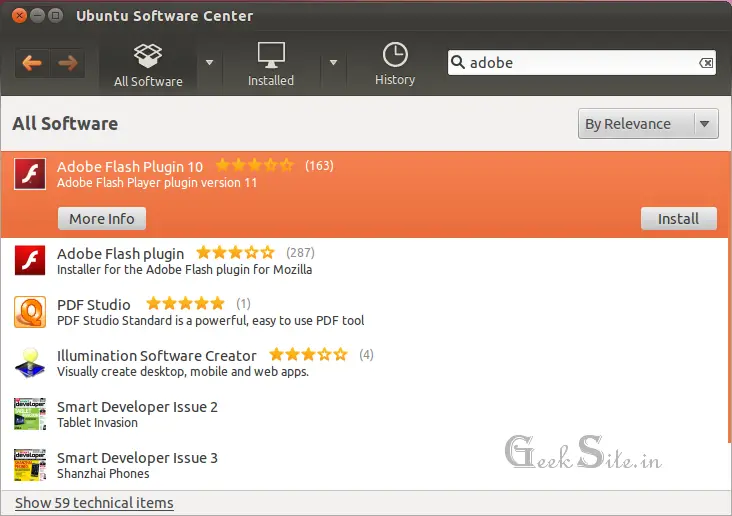Click Illumination Software Creator star rating

pos(309,354)
